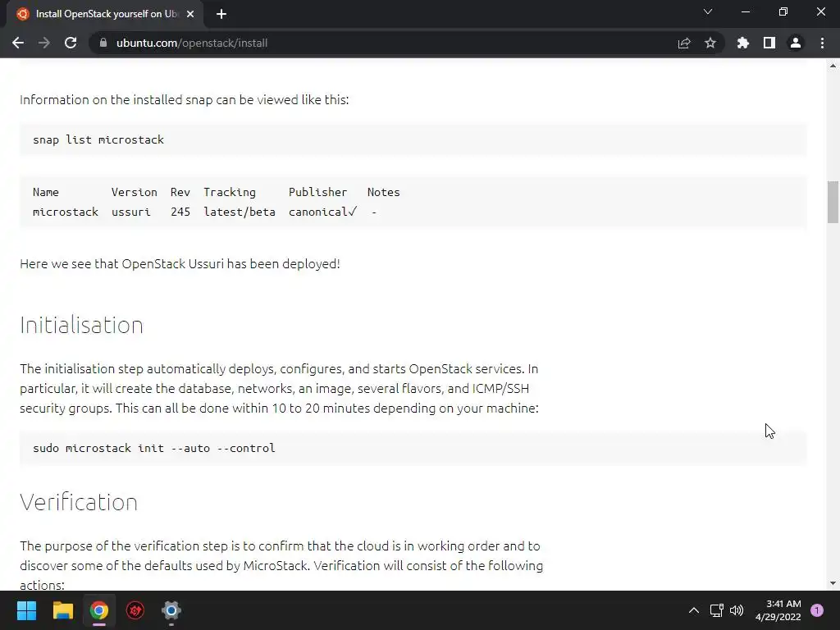Click the 'canonical✓' publisher value

click(x=322, y=212)
